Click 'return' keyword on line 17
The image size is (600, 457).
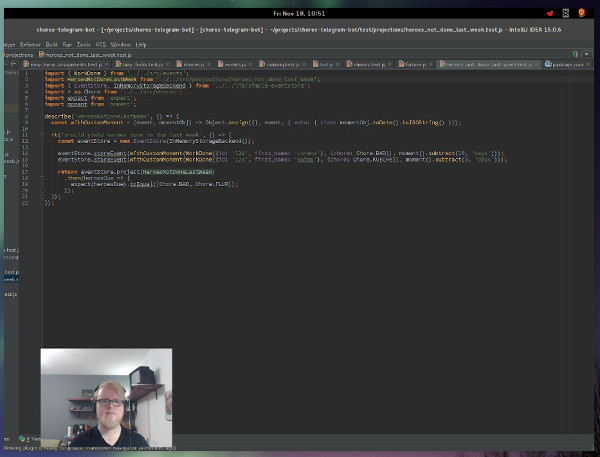pyautogui.click(x=67, y=172)
